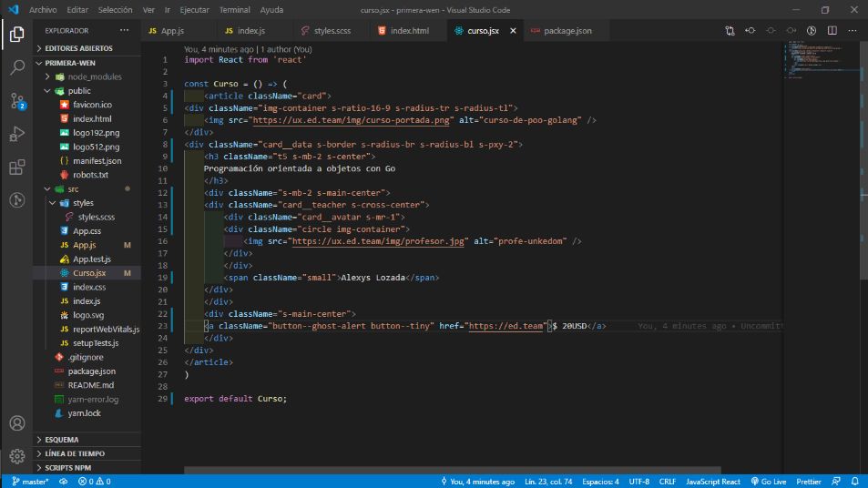Change language mode JavaScript React

pos(713,482)
